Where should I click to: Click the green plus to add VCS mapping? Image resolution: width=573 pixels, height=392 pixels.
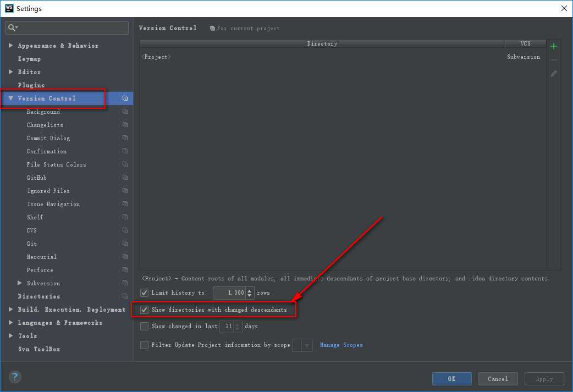click(x=554, y=46)
